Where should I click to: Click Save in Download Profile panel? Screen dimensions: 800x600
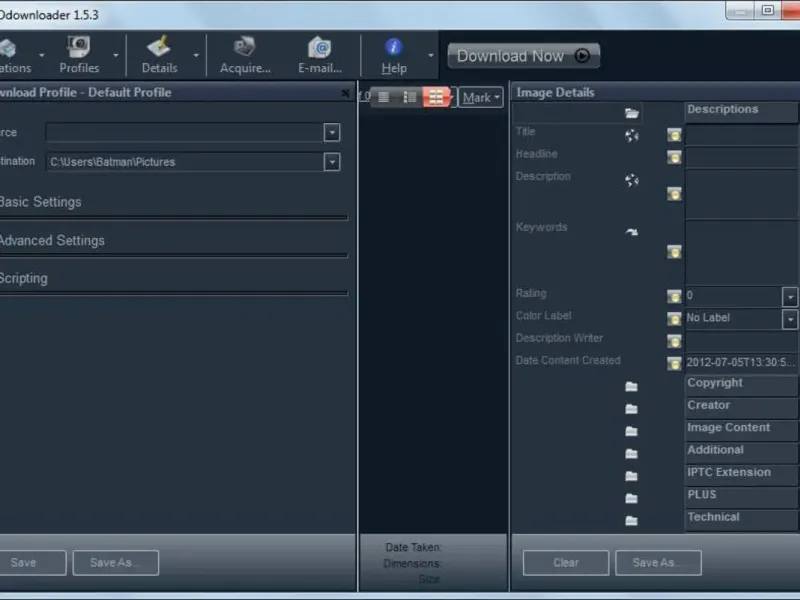pyautogui.click(x=31, y=562)
